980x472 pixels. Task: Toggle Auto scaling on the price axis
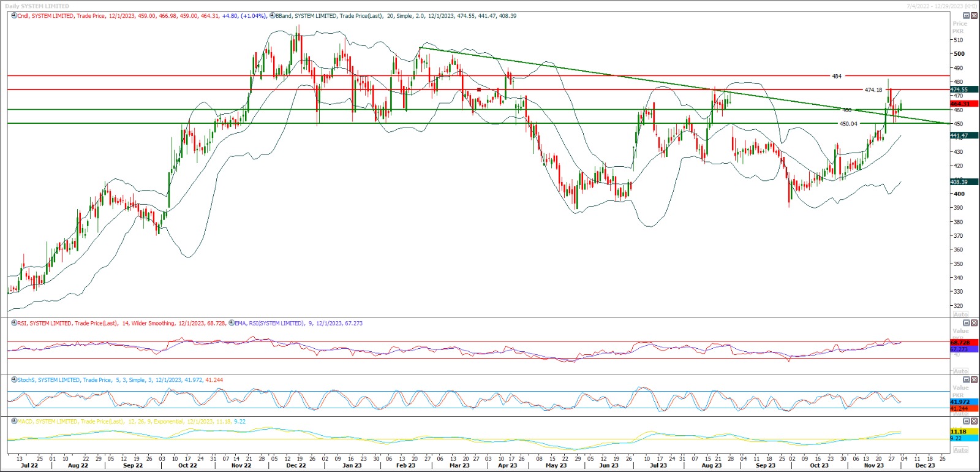(960, 314)
